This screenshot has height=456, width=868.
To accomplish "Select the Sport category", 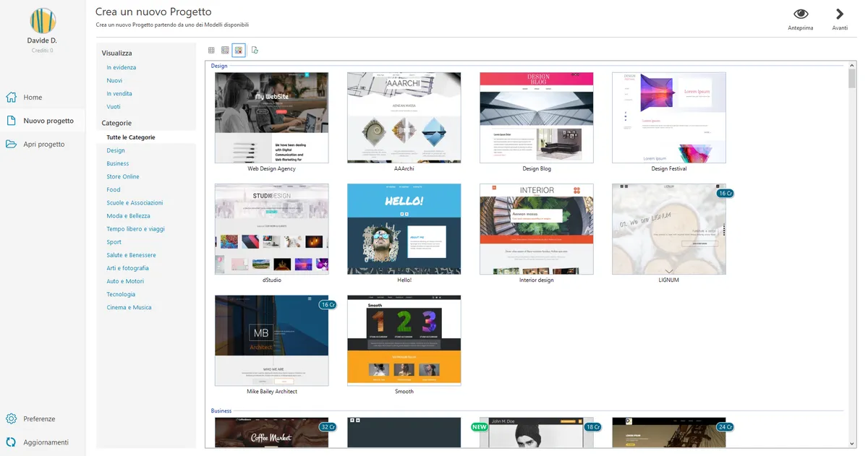I will coord(114,241).
